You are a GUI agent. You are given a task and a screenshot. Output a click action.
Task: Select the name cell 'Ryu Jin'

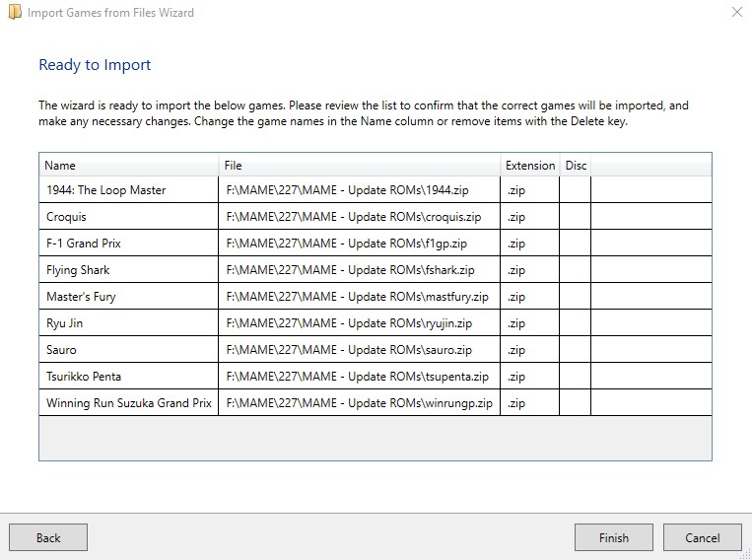click(x=128, y=323)
